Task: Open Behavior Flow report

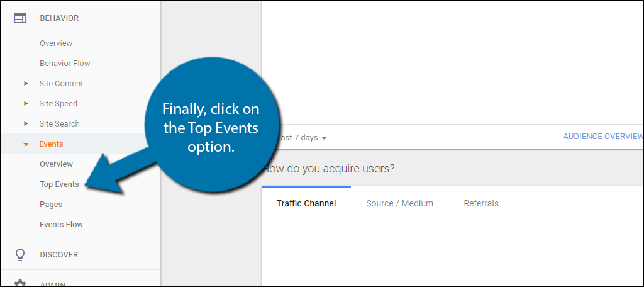Action: [x=65, y=64]
